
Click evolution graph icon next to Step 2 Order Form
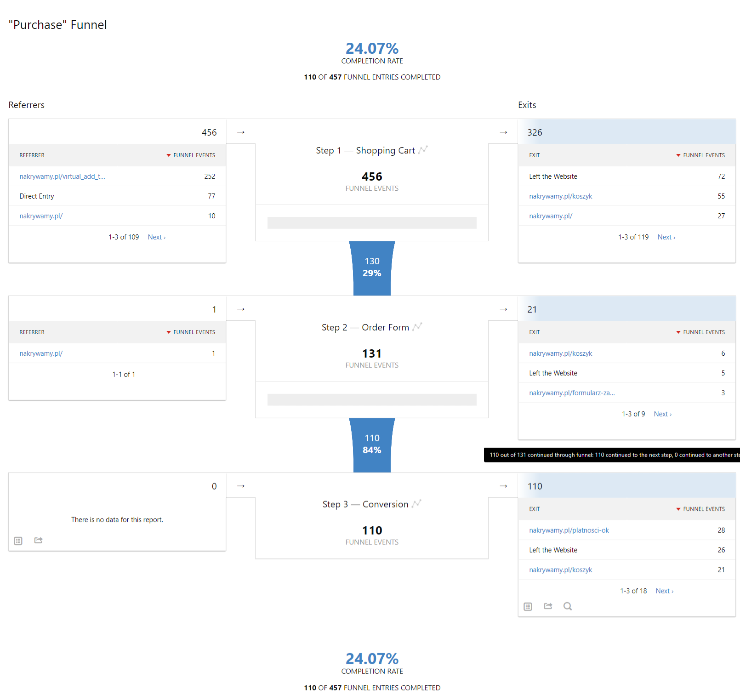point(417,327)
